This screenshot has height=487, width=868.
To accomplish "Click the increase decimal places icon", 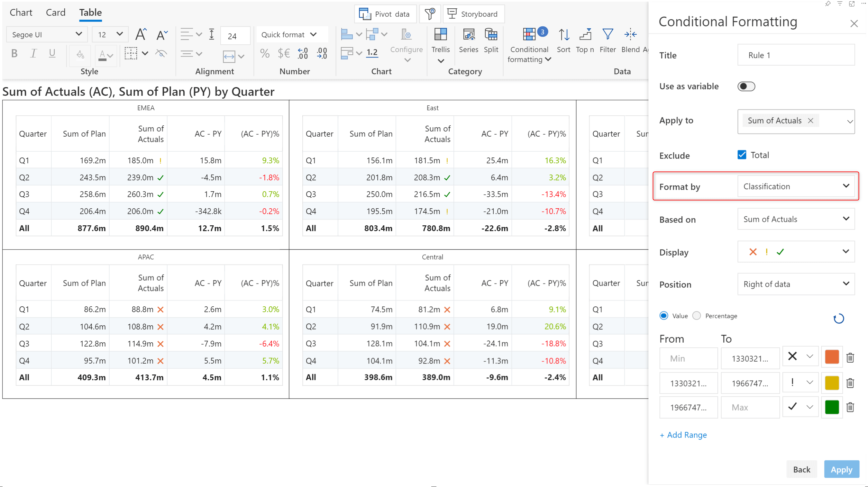I will [x=322, y=53].
